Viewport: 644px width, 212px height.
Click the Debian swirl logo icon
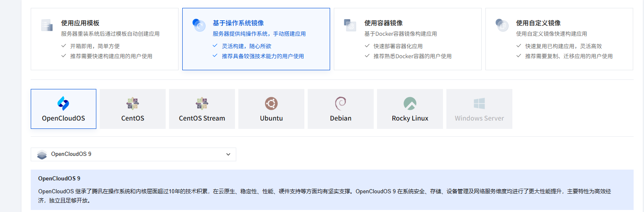pyautogui.click(x=340, y=104)
